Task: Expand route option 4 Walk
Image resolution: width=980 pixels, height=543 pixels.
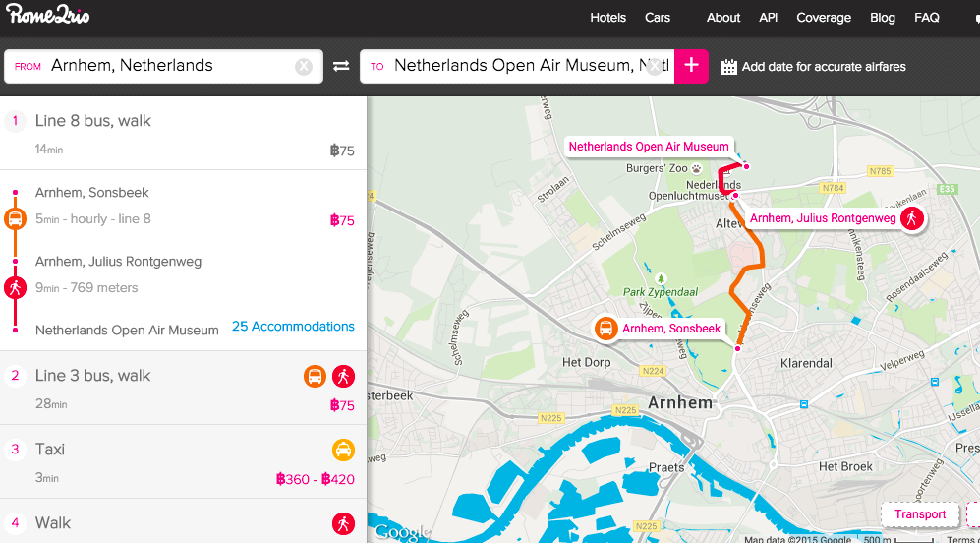Action: pyautogui.click(x=183, y=521)
